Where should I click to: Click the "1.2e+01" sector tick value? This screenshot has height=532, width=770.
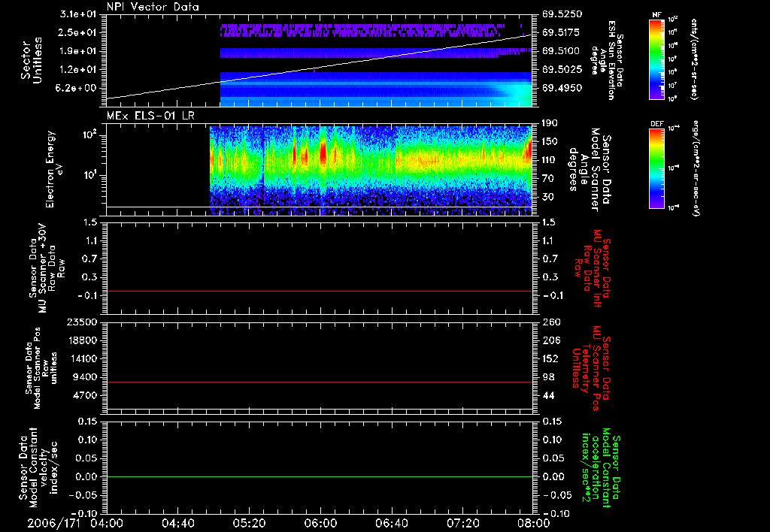pyautogui.click(x=78, y=70)
